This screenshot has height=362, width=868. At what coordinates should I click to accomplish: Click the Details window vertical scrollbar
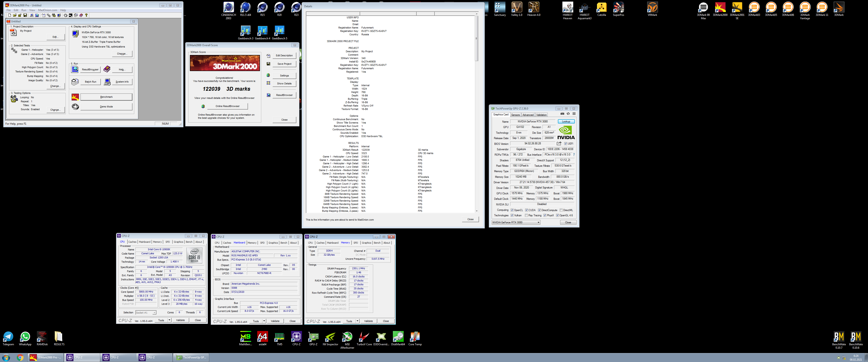click(476, 112)
